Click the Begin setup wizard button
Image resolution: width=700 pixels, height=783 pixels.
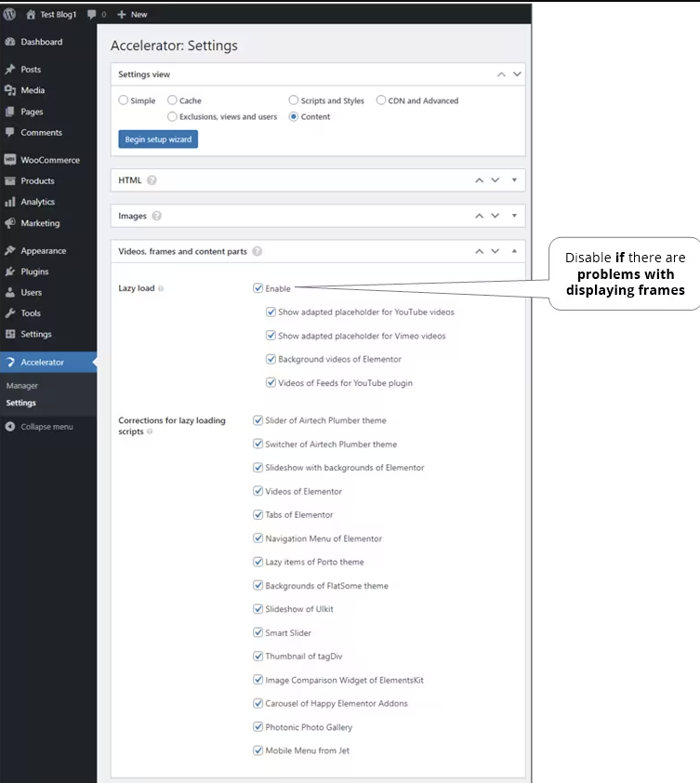pyautogui.click(x=158, y=139)
